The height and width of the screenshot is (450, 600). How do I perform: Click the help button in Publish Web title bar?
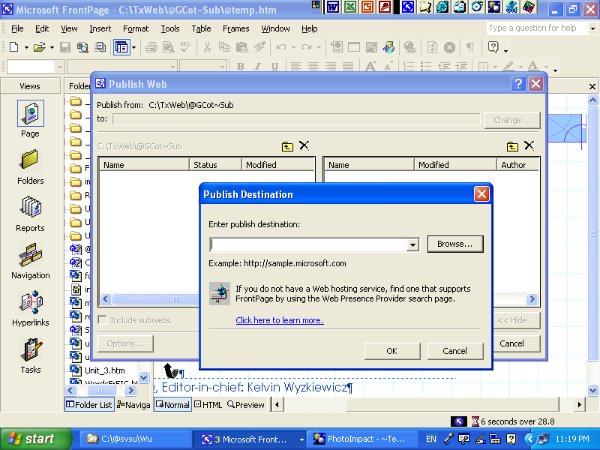click(x=519, y=84)
